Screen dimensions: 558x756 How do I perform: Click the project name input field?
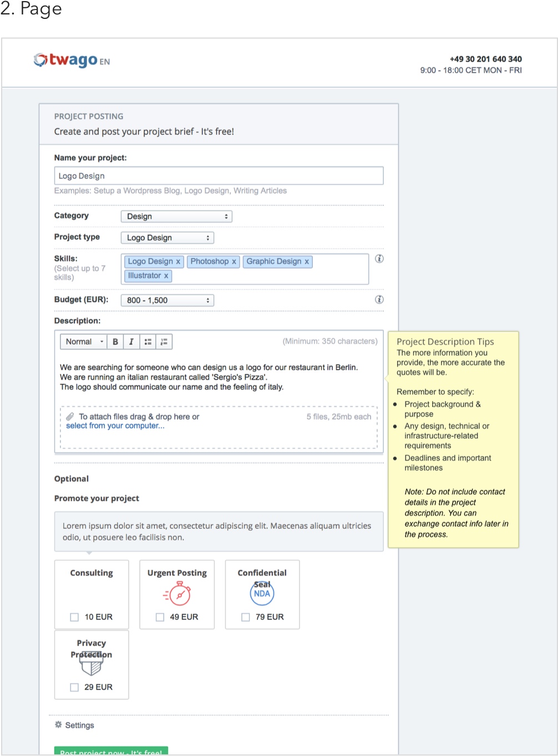pos(219,176)
